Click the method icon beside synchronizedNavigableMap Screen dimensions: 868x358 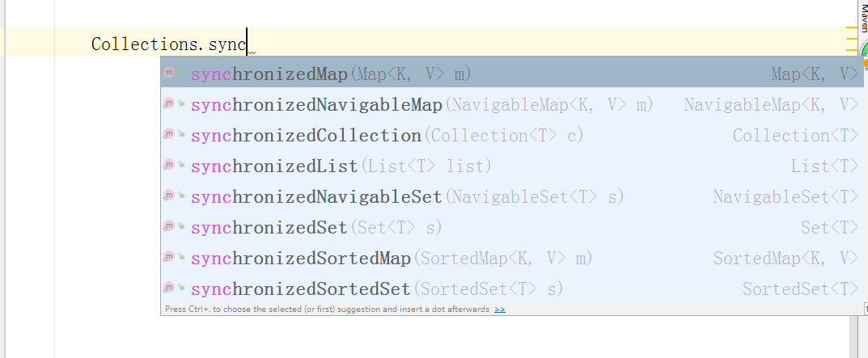[169, 103]
